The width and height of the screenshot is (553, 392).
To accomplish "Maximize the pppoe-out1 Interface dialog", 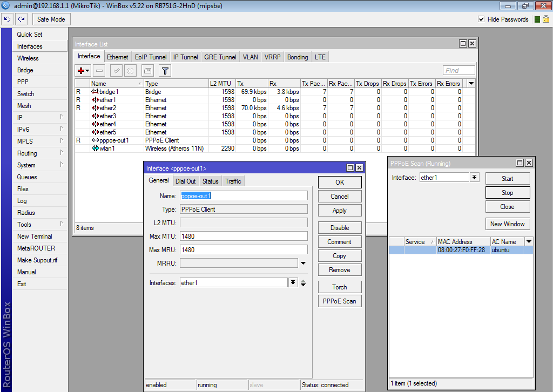I will click(x=350, y=168).
